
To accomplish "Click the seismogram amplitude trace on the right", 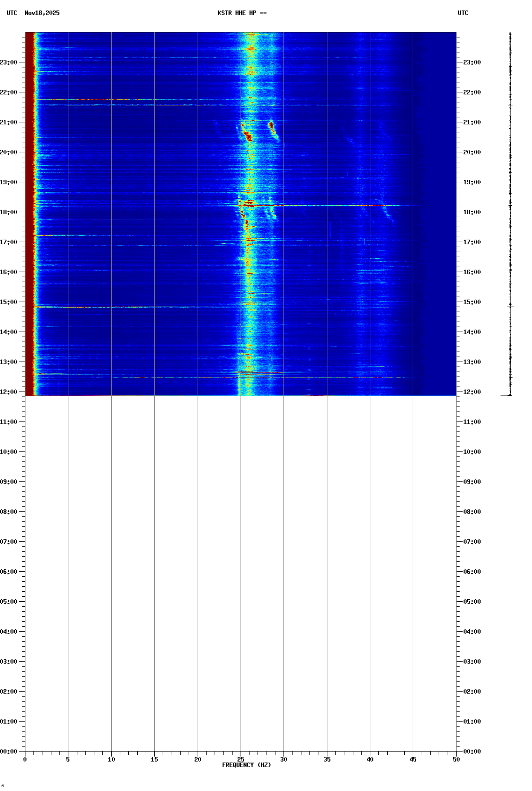I will [x=510, y=215].
